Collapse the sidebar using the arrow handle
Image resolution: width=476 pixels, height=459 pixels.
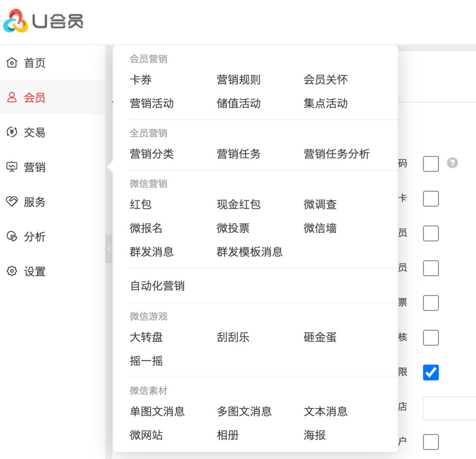click(x=109, y=249)
